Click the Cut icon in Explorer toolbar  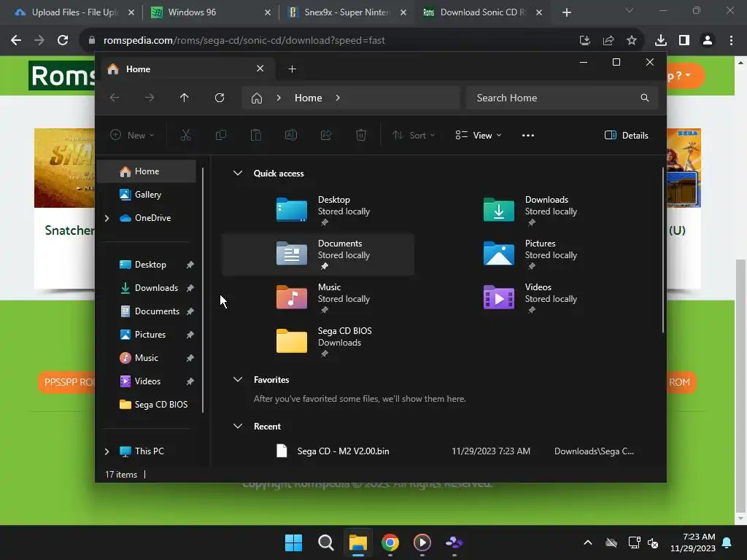tap(186, 135)
